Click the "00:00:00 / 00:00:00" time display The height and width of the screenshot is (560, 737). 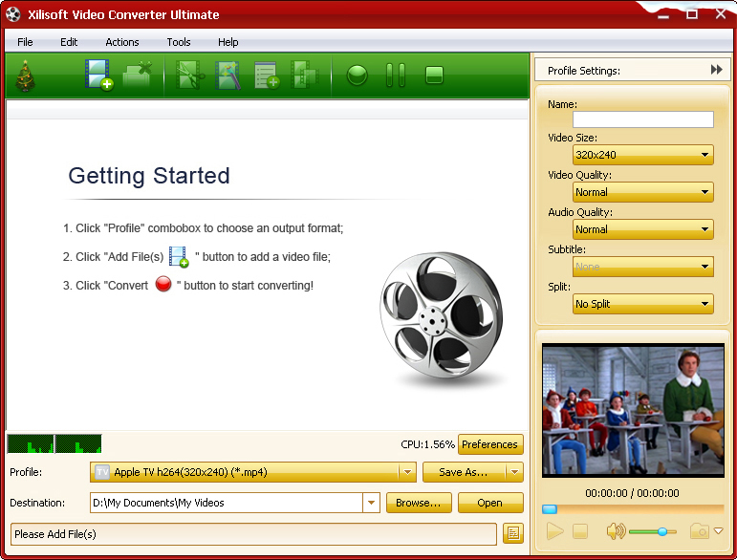pyautogui.click(x=632, y=493)
